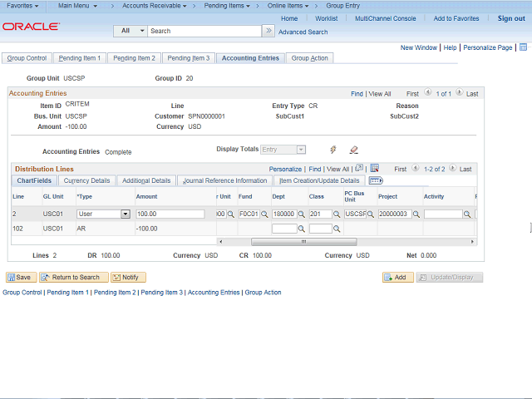Click Personalize link in Distribution Lines
532x399 pixels.
click(285, 169)
